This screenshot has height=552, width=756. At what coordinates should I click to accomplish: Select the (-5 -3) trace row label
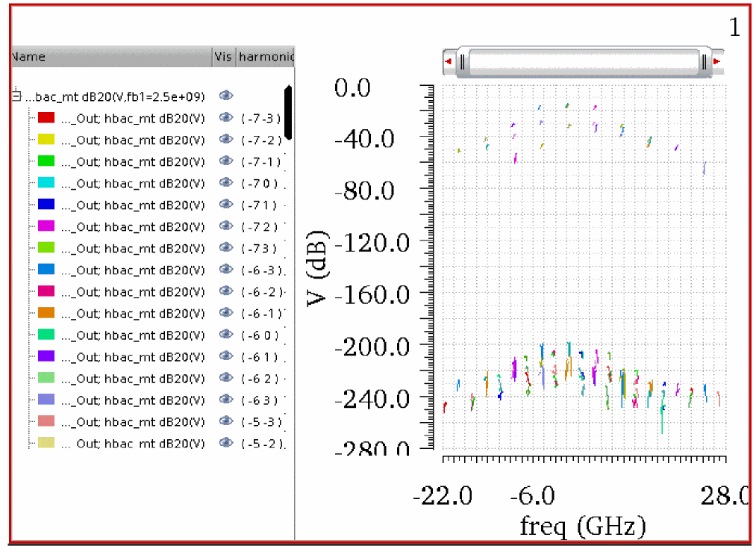pyautogui.click(x=131, y=421)
